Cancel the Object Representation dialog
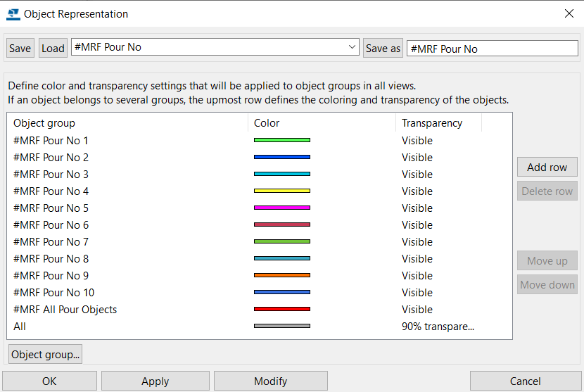This screenshot has height=392, width=584. click(x=526, y=381)
